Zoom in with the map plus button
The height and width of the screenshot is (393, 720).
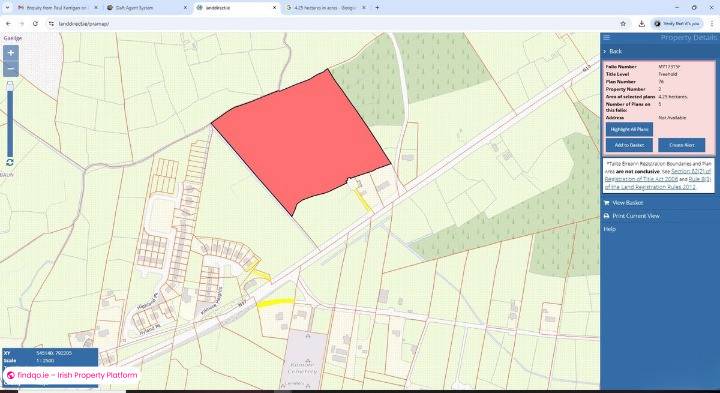click(x=11, y=53)
